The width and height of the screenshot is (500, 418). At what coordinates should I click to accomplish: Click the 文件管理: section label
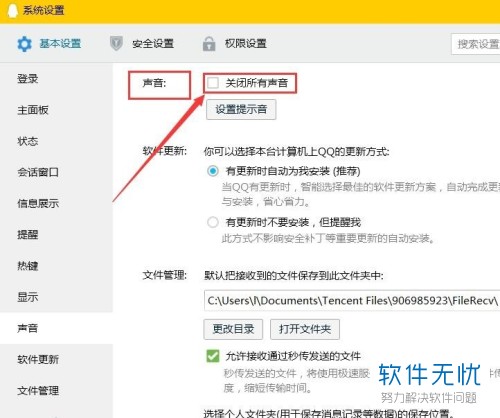(x=165, y=275)
